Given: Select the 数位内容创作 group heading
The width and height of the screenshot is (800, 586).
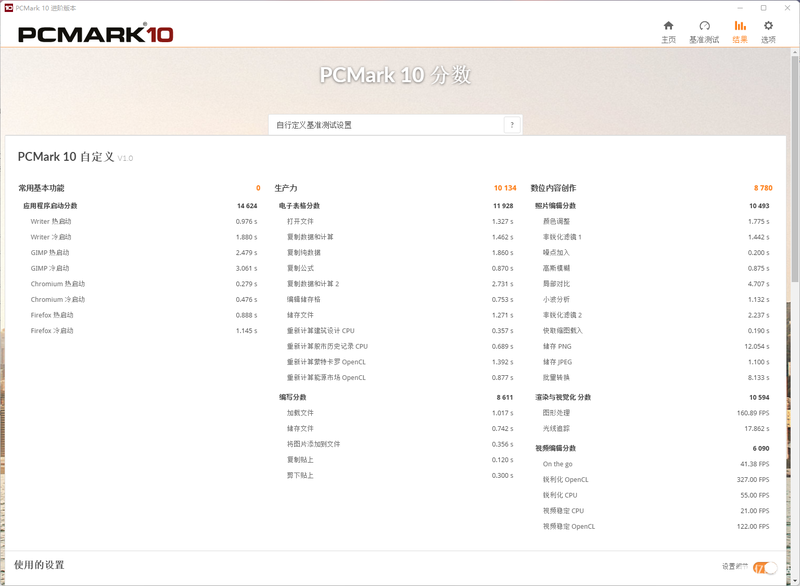Looking at the screenshot, I should [x=553, y=188].
